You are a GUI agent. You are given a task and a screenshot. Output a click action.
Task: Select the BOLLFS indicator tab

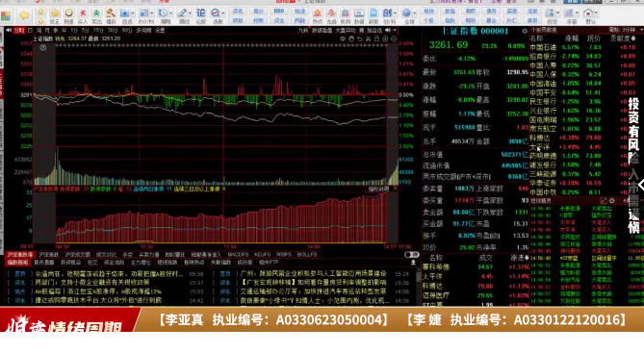(307, 255)
